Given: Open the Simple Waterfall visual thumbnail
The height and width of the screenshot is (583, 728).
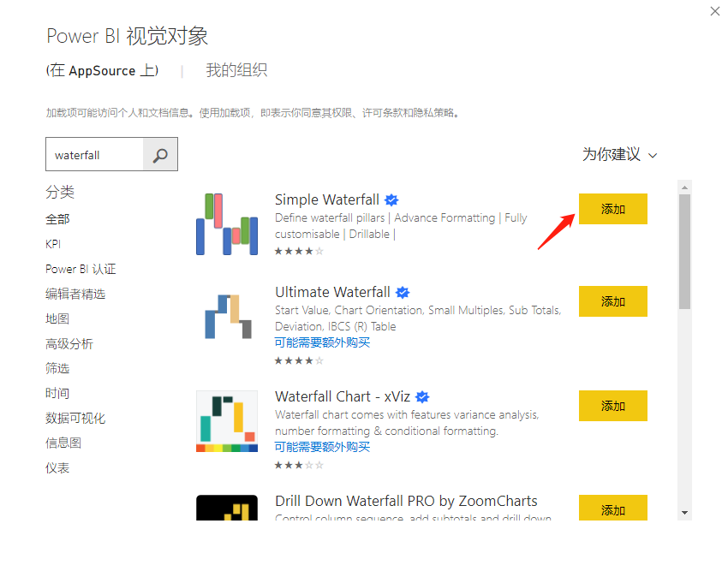Looking at the screenshot, I should [x=226, y=223].
